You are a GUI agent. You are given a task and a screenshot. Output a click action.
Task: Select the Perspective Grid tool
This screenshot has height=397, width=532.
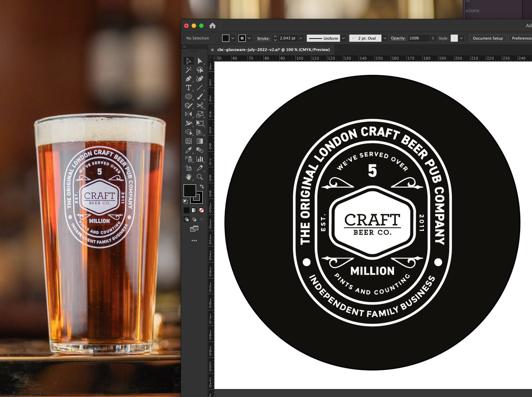coord(200,132)
